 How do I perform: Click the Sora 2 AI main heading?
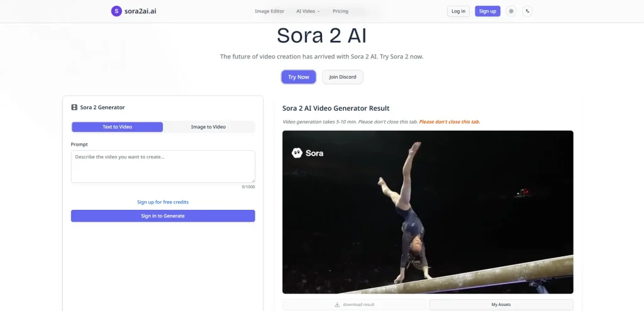(x=321, y=36)
